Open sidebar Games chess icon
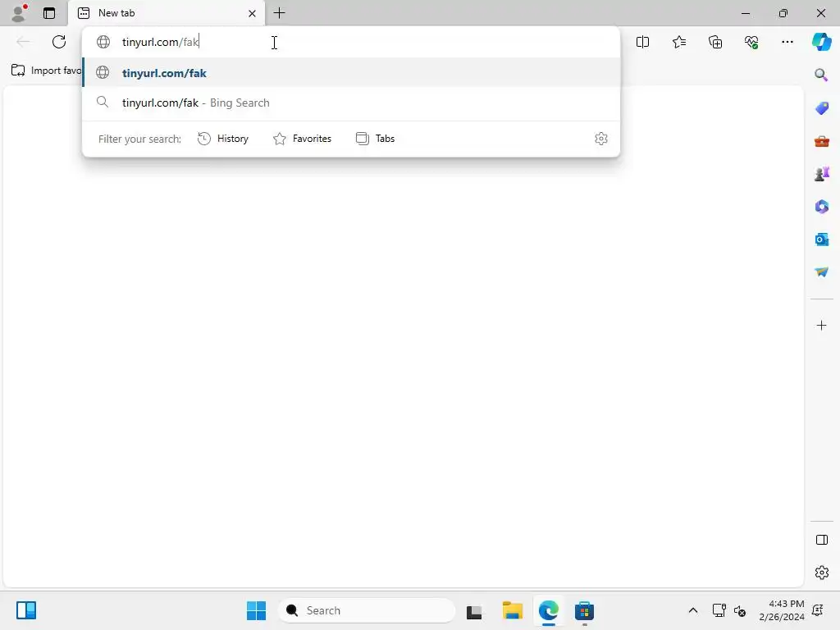 point(821,174)
